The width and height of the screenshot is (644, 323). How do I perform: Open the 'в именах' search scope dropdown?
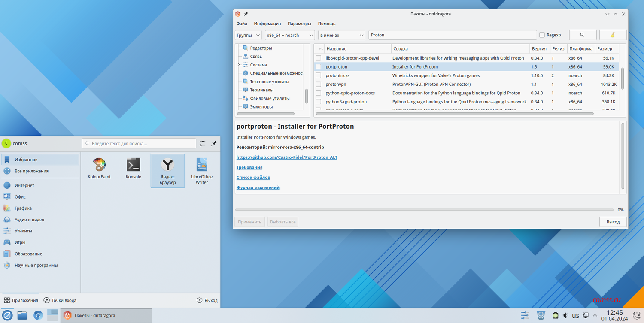point(342,35)
